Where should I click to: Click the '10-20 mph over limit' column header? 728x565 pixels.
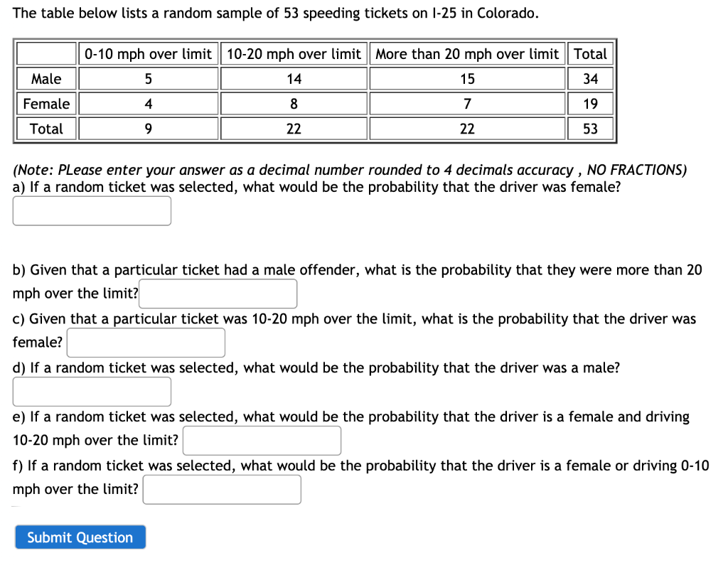[294, 53]
